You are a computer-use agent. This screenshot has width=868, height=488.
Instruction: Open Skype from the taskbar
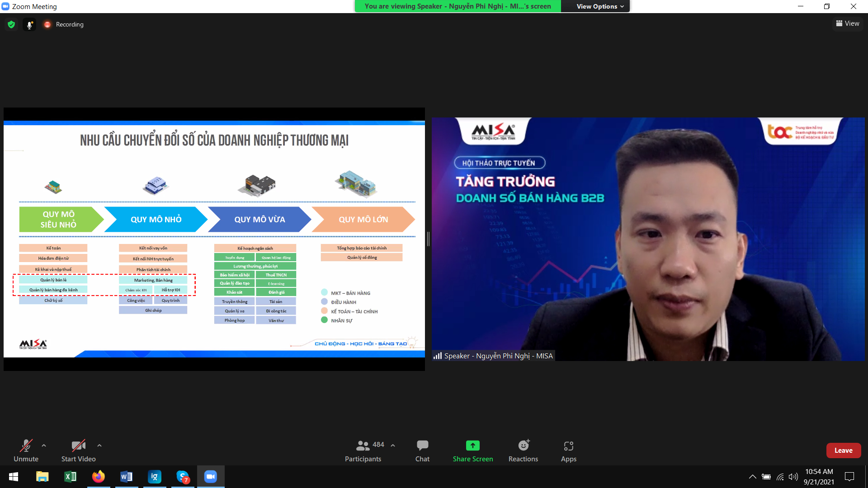pos(183,477)
